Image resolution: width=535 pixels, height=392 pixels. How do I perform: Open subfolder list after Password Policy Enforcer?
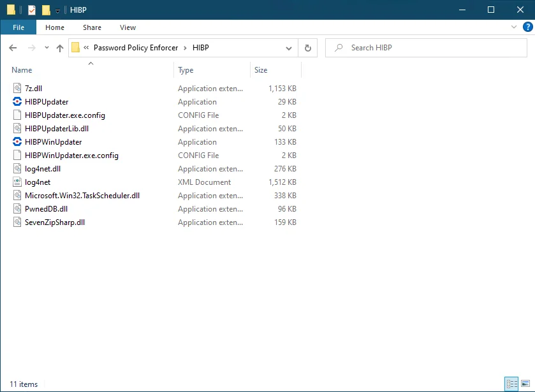coord(185,48)
